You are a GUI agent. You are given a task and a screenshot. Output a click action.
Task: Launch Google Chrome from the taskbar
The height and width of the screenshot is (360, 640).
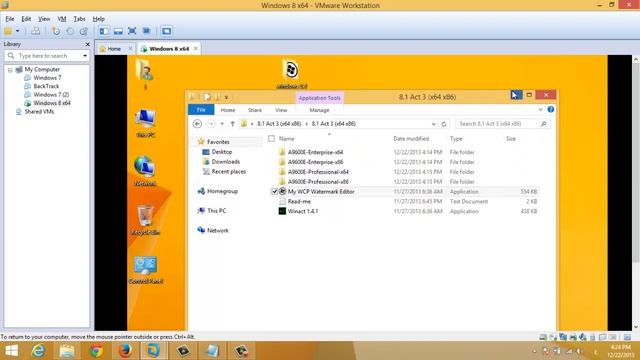[x=96, y=351]
